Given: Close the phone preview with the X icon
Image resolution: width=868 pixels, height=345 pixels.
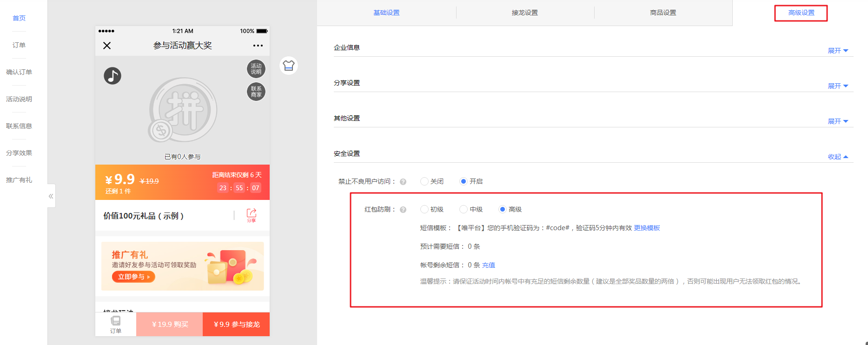Looking at the screenshot, I should tap(107, 46).
